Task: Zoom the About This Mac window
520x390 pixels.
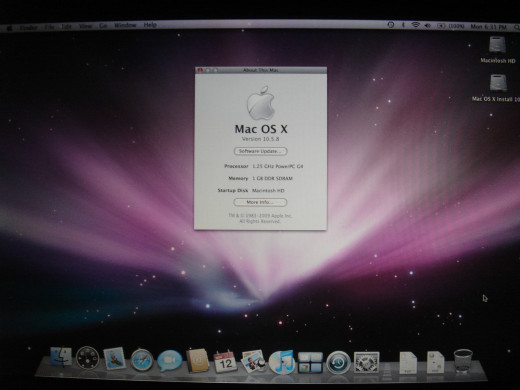Action: (x=215, y=70)
